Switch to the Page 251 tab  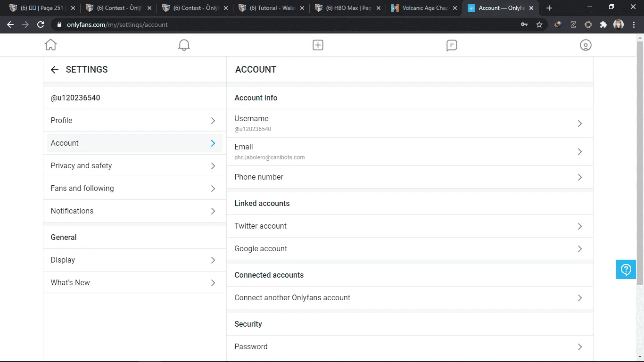tap(41, 8)
